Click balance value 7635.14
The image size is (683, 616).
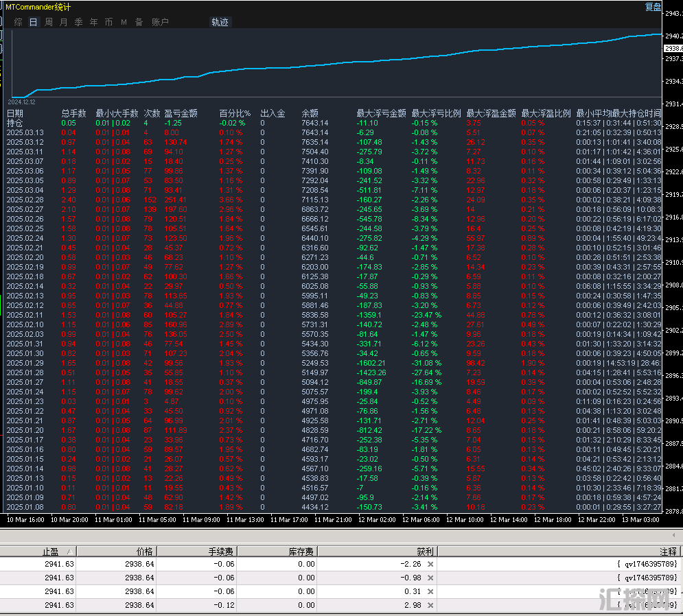[315, 143]
